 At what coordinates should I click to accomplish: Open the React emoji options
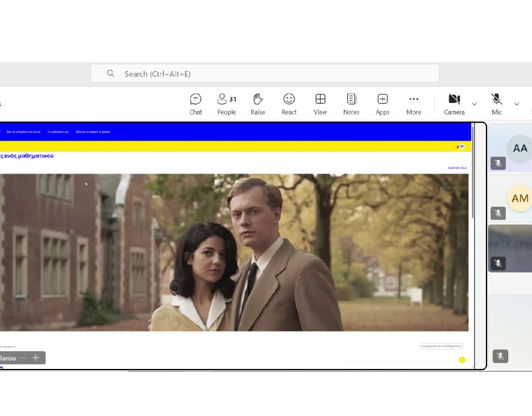tap(289, 104)
